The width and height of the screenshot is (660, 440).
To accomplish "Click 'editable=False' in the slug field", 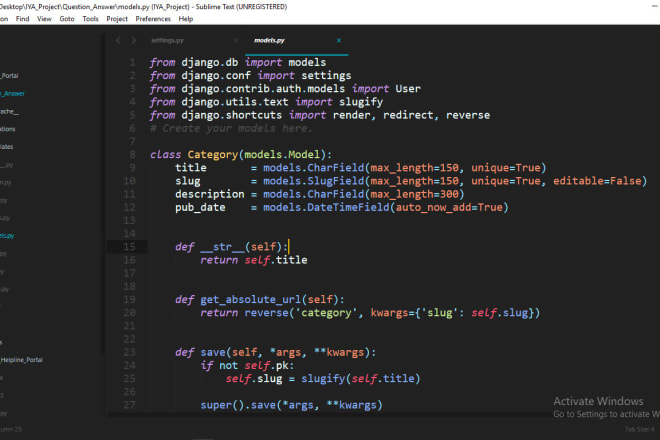I will 597,181.
